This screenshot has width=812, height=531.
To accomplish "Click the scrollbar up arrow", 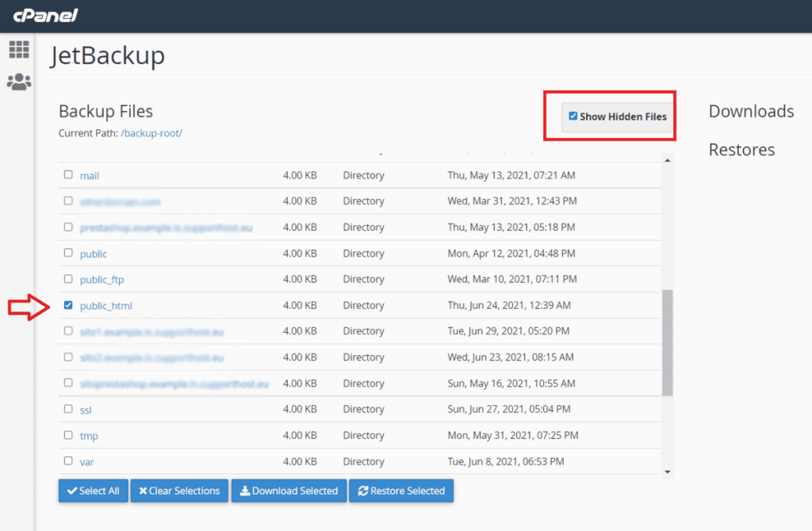I will [668, 160].
